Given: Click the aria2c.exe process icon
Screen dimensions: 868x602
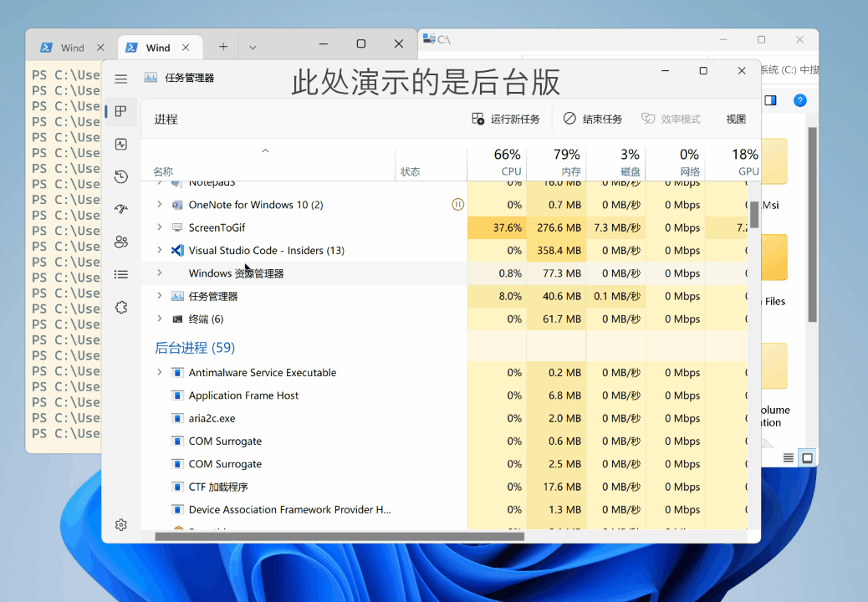Looking at the screenshot, I should click(x=177, y=418).
